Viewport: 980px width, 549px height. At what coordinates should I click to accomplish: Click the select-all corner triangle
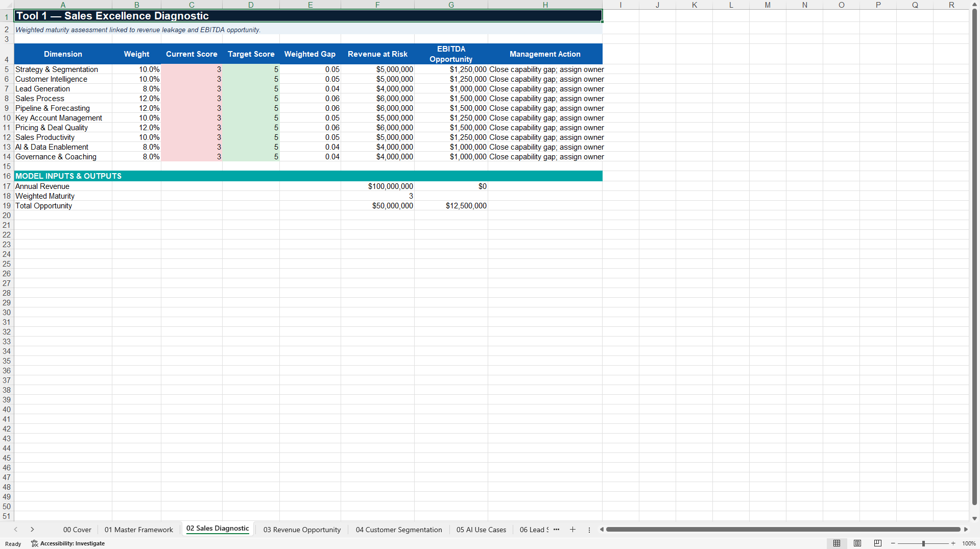point(7,5)
